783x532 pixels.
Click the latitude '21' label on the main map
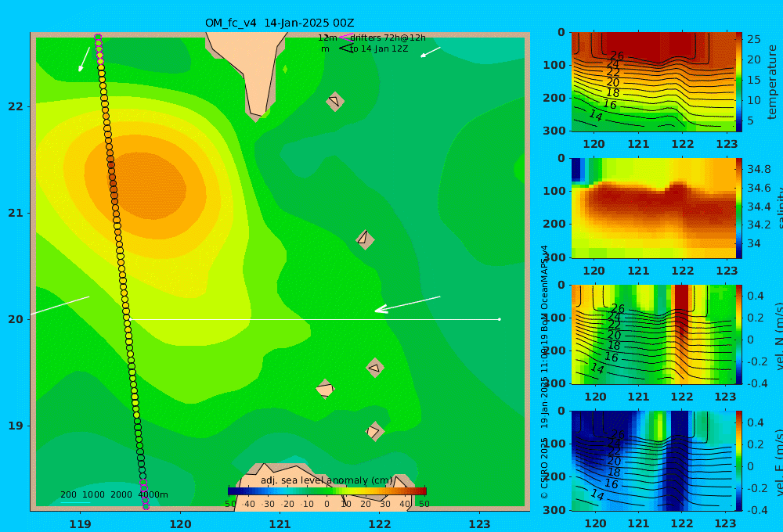[x=16, y=213]
